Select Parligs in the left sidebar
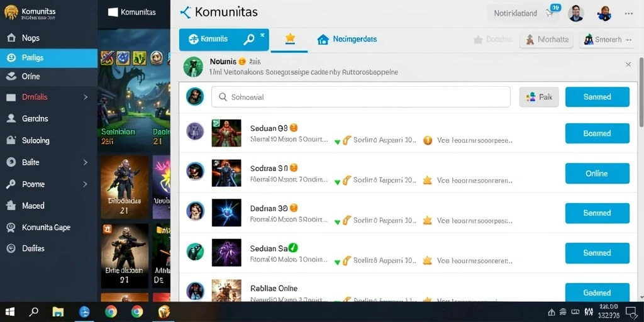The image size is (644, 322). pyautogui.click(x=48, y=58)
